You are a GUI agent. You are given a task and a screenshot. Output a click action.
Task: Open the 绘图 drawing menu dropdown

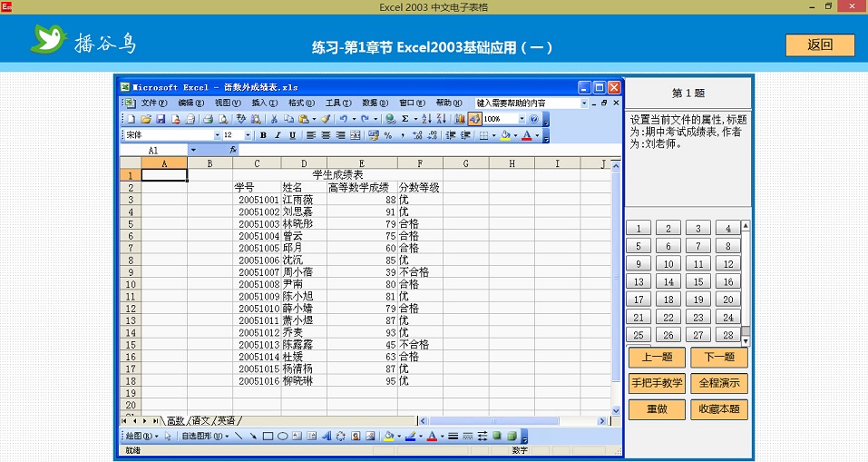tap(141, 437)
